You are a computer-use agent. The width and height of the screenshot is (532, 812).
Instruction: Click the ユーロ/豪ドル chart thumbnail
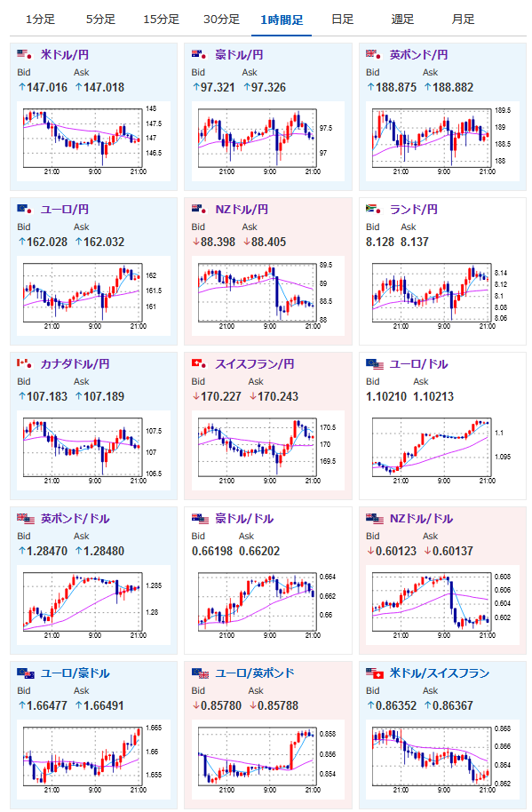93,760
